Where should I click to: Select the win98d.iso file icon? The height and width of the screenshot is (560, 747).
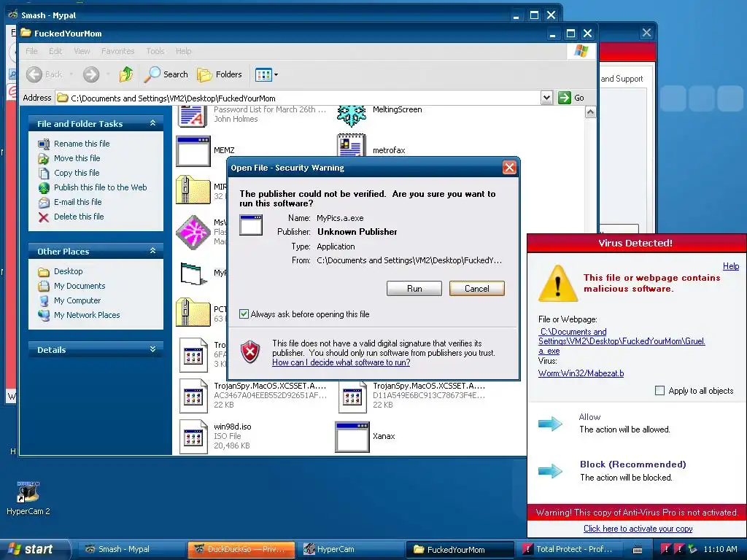coord(193,436)
